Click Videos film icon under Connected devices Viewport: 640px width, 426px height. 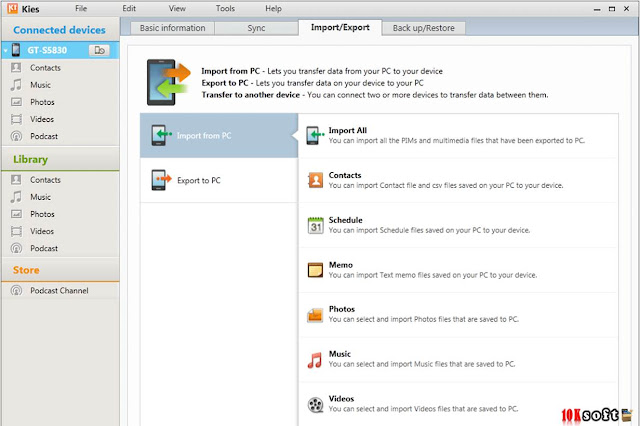[x=16, y=119]
